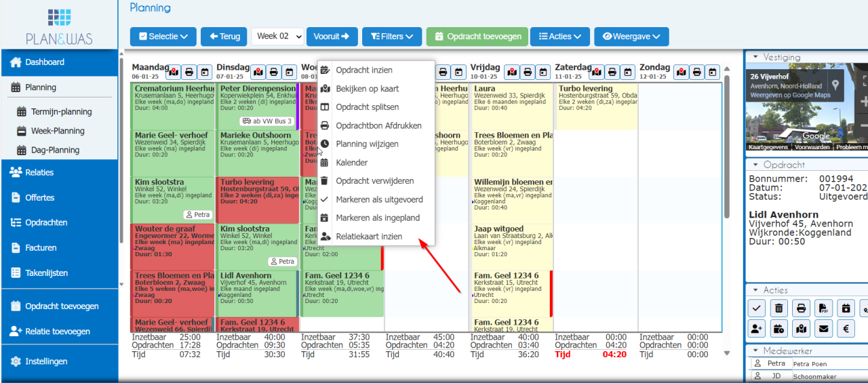Open Termijn-planning in sidebar

pyautogui.click(x=59, y=112)
